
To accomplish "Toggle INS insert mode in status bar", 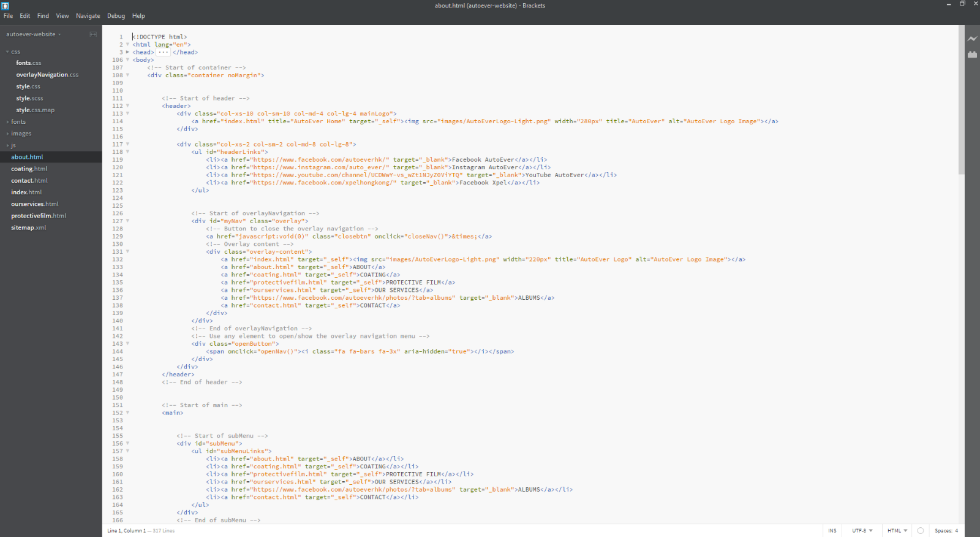I will [x=832, y=531].
